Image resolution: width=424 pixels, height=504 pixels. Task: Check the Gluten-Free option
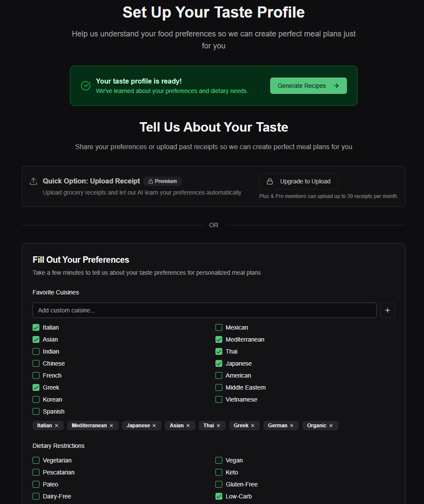click(x=218, y=484)
